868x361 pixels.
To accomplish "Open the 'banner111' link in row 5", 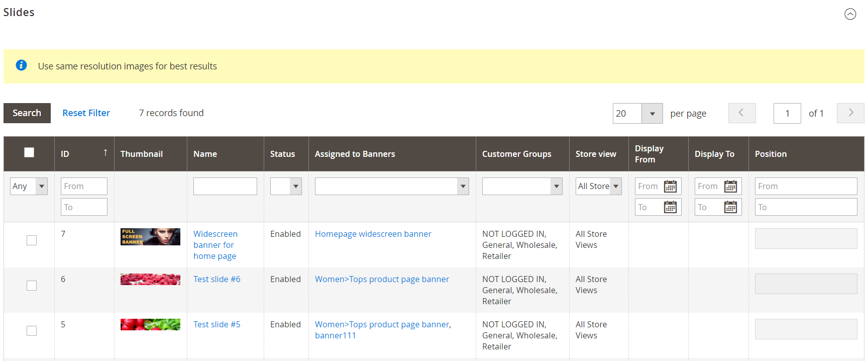I will point(336,335).
